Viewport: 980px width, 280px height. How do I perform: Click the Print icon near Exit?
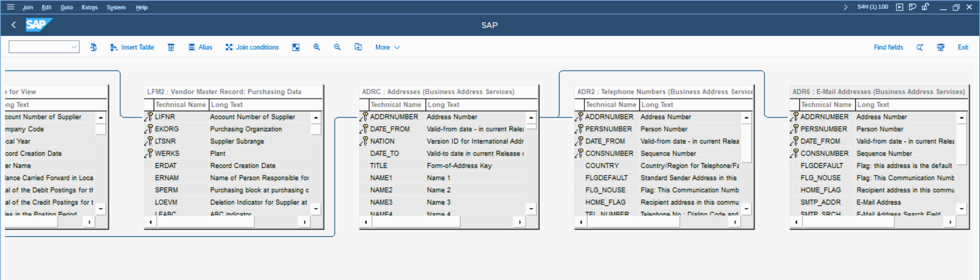point(941,47)
